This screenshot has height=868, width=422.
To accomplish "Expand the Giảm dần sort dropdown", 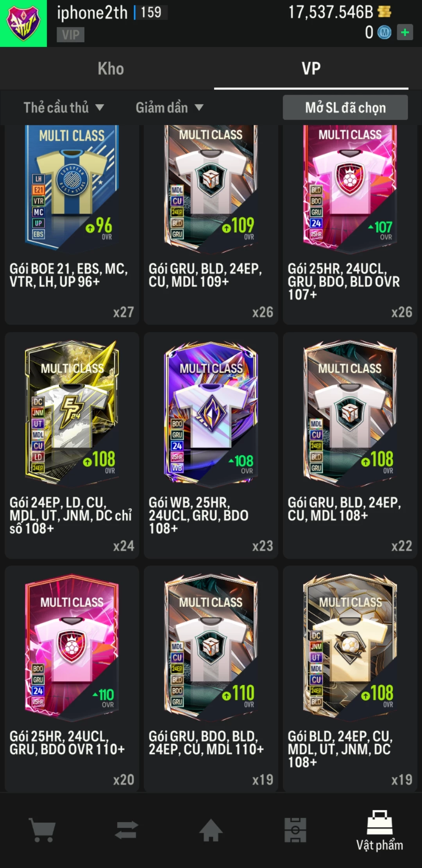I will tap(170, 108).
